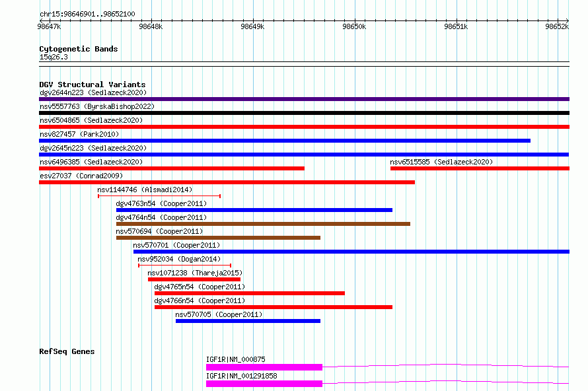The height and width of the screenshot is (391, 588).
Task: Select the nsv1071238 (Thareja2015) label
Action: pyautogui.click(x=195, y=273)
